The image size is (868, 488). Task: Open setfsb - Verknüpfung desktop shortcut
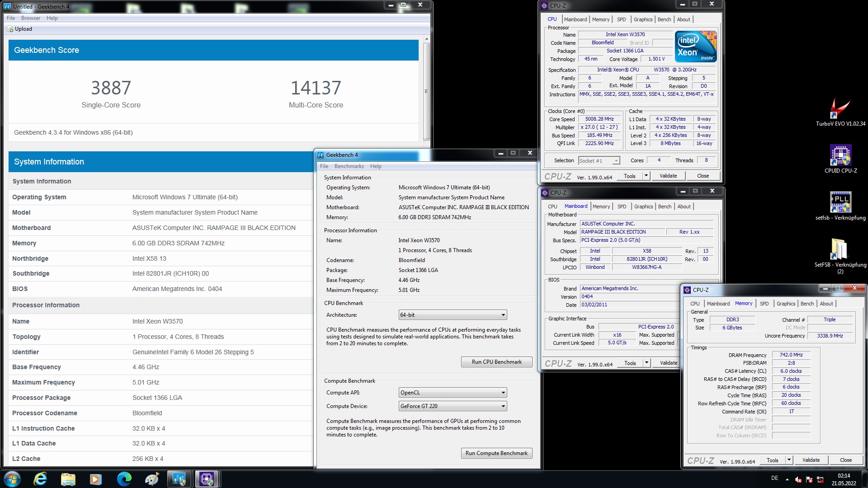tap(840, 206)
